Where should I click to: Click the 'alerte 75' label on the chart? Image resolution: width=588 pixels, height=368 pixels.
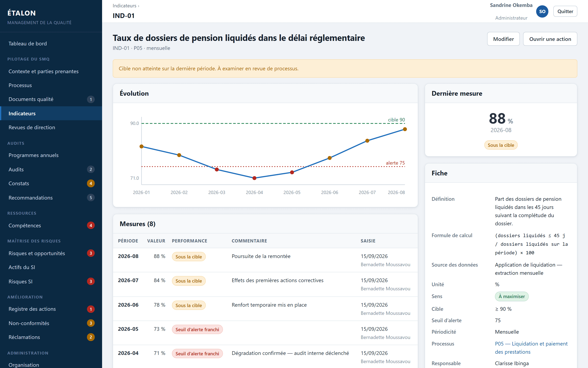coord(395,163)
